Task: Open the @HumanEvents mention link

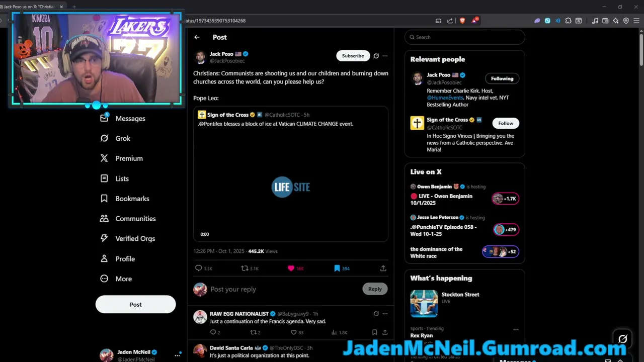Action: click(445, 98)
